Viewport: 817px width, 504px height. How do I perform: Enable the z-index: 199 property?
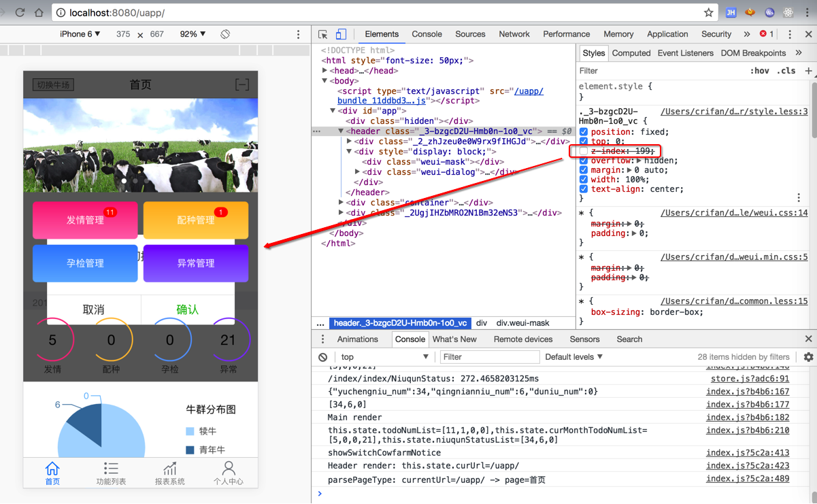(584, 151)
